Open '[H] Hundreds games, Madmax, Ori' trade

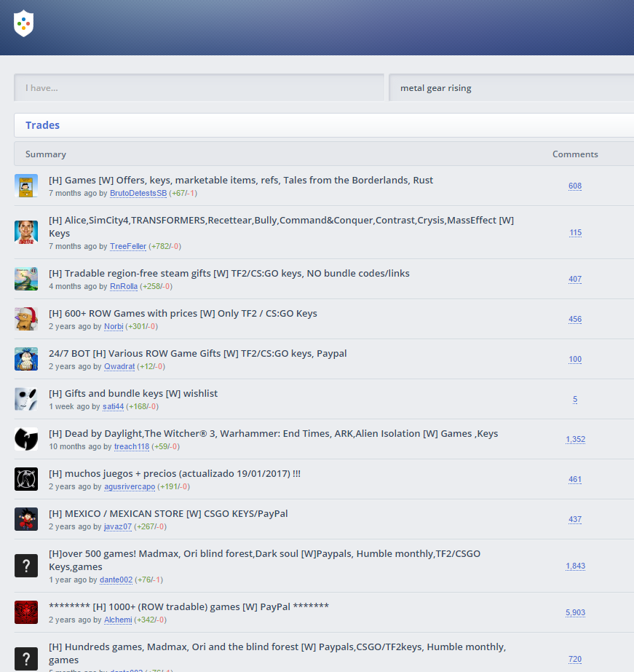point(277,653)
